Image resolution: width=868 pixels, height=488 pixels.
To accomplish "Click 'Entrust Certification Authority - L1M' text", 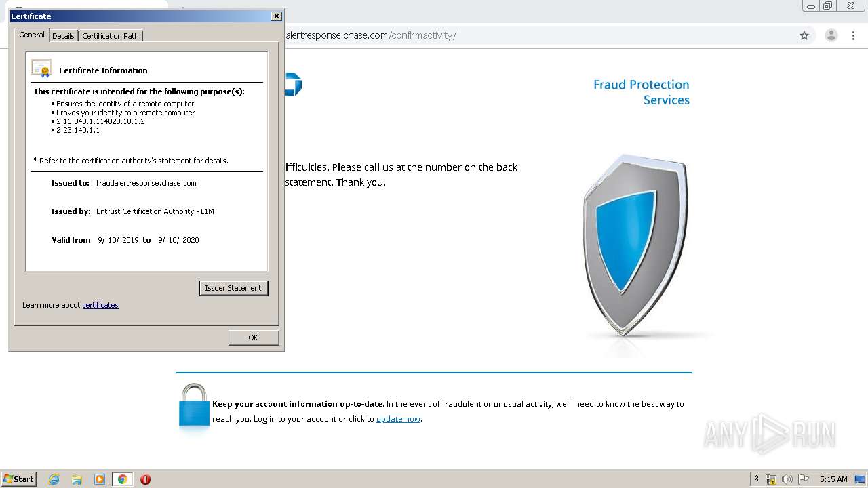I will coord(155,211).
